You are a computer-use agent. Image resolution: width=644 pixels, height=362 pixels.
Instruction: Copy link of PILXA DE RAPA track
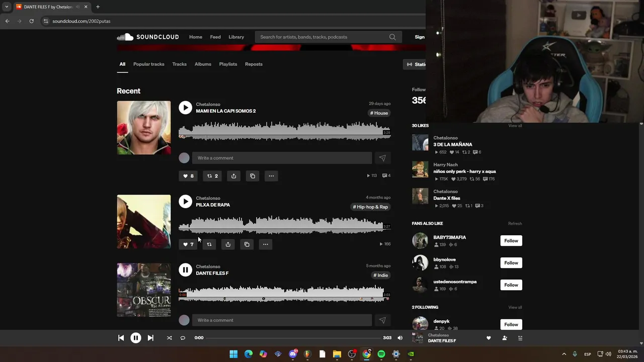coord(247,244)
